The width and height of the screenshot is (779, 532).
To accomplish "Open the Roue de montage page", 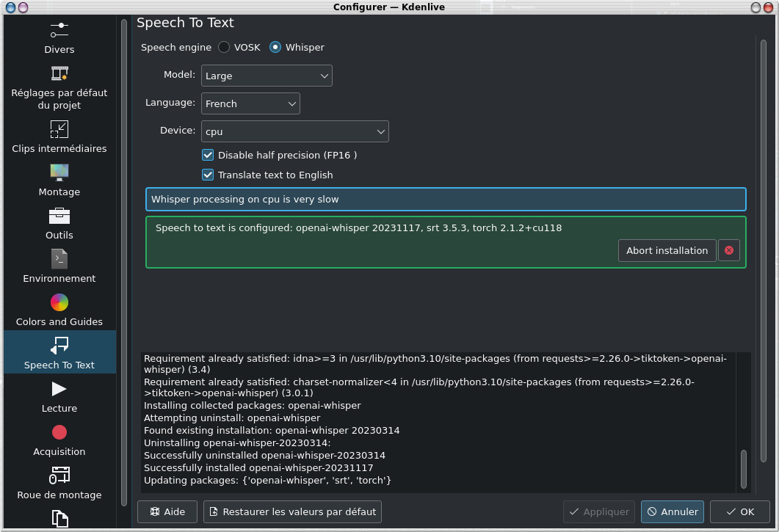I will (59, 483).
